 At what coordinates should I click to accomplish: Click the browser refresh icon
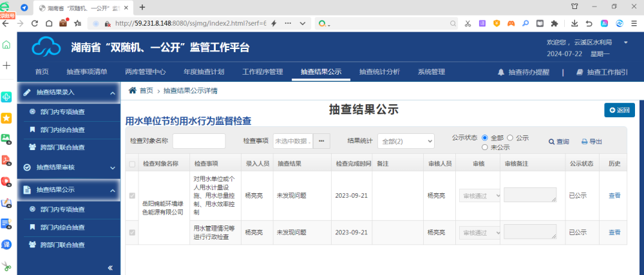click(x=34, y=23)
